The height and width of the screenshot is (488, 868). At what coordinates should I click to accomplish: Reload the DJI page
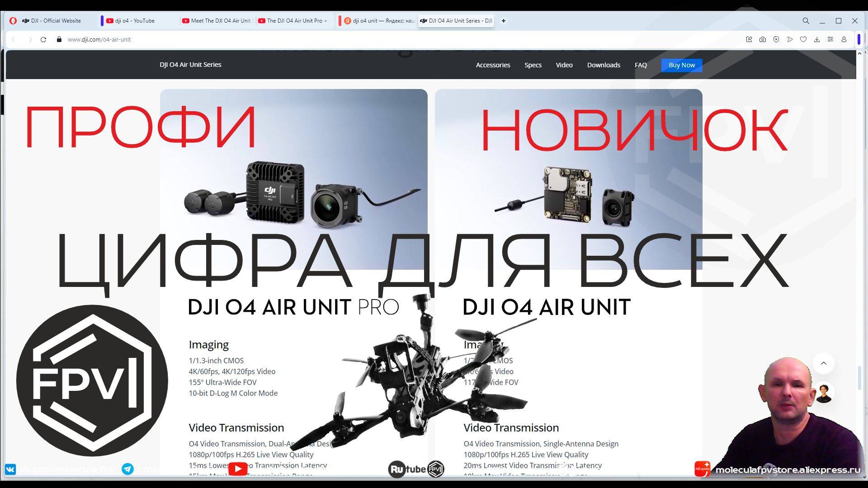tap(43, 39)
